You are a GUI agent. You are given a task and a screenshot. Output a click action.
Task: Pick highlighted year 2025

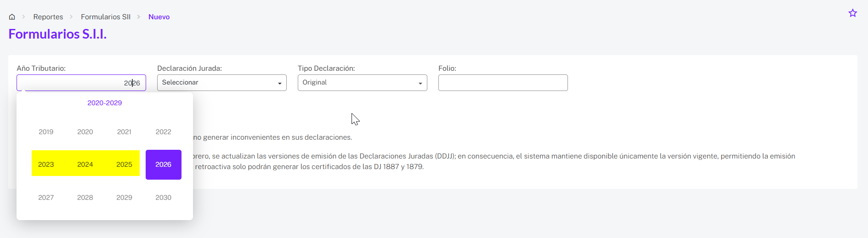(x=124, y=164)
